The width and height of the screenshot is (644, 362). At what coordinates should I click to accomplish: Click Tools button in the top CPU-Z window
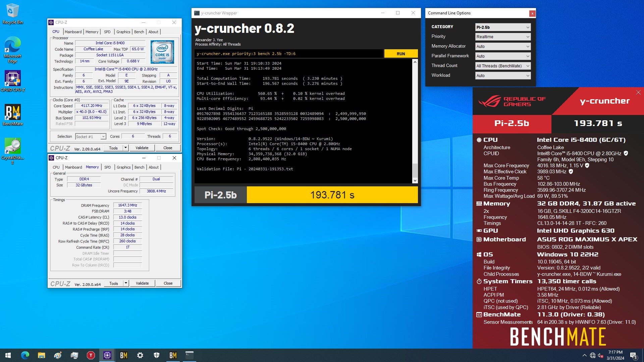[113, 148]
